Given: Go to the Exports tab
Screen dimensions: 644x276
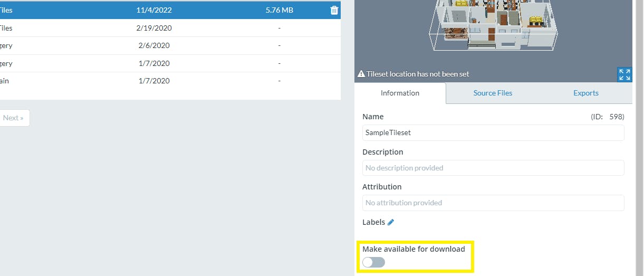Looking at the screenshot, I should pyautogui.click(x=585, y=93).
